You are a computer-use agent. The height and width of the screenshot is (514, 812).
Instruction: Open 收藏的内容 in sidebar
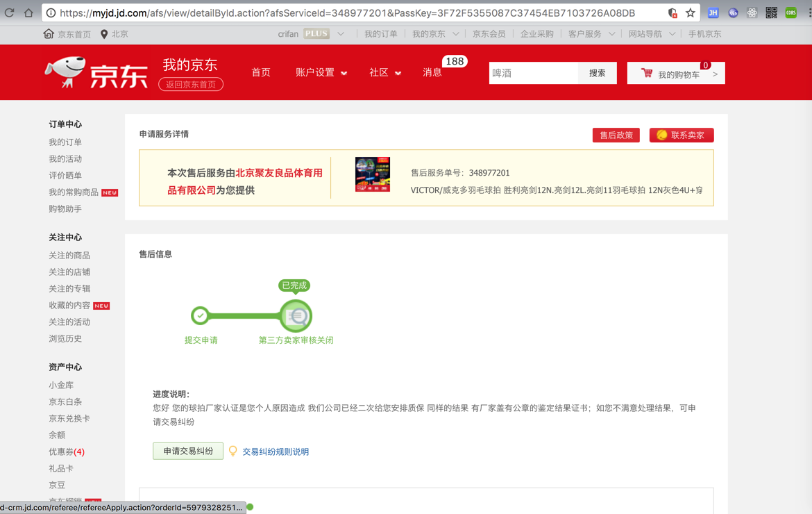tap(69, 305)
